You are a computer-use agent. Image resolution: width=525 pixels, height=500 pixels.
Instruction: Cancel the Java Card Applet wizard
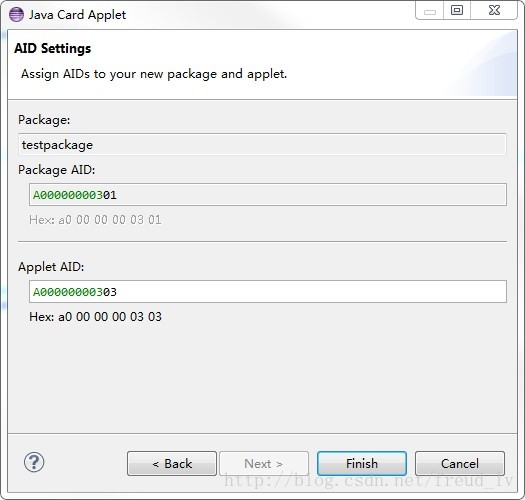460,463
